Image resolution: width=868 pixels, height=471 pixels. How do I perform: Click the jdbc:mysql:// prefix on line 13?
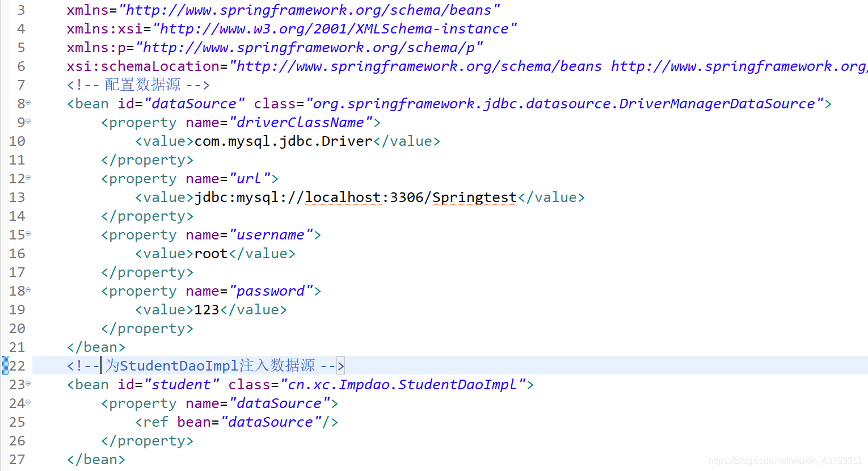click(x=250, y=197)
